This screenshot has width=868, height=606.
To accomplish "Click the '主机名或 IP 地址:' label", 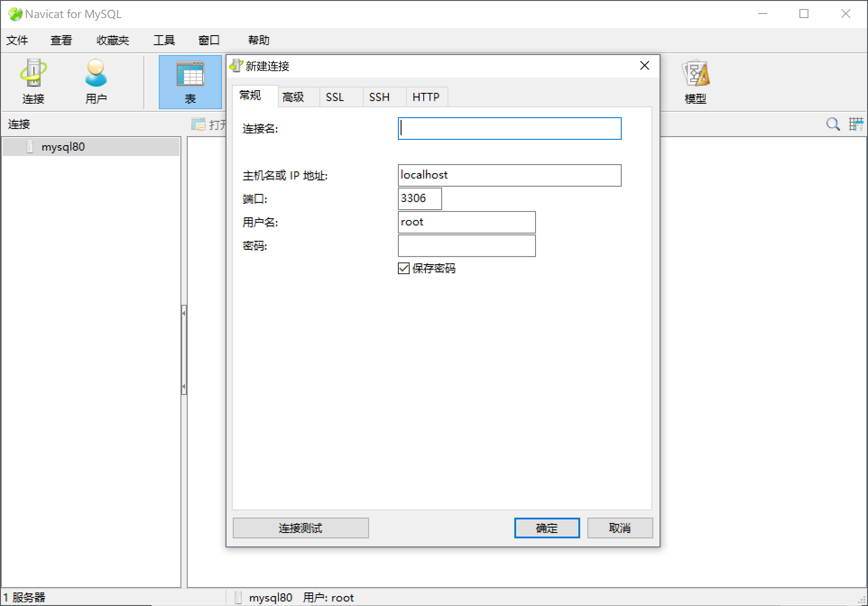I will click(x=285, y=175).
